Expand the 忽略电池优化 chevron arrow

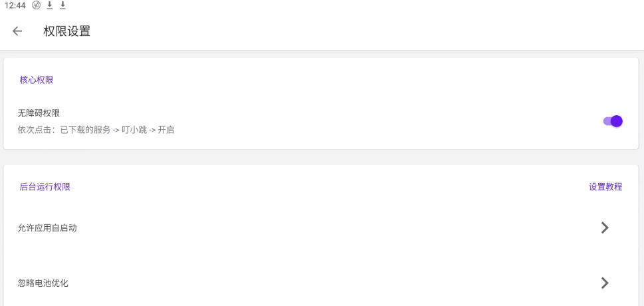click(x=605, y=283)
